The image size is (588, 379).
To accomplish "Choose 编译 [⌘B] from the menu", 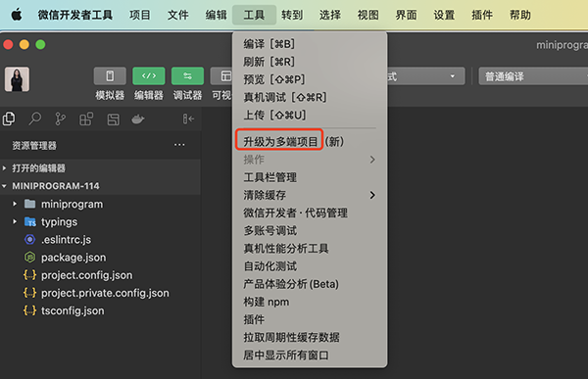I will (310, 44).
